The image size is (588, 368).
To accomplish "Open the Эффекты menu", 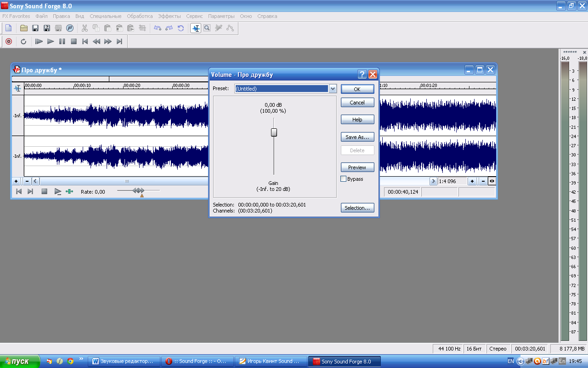I will [x=170, y=16].
